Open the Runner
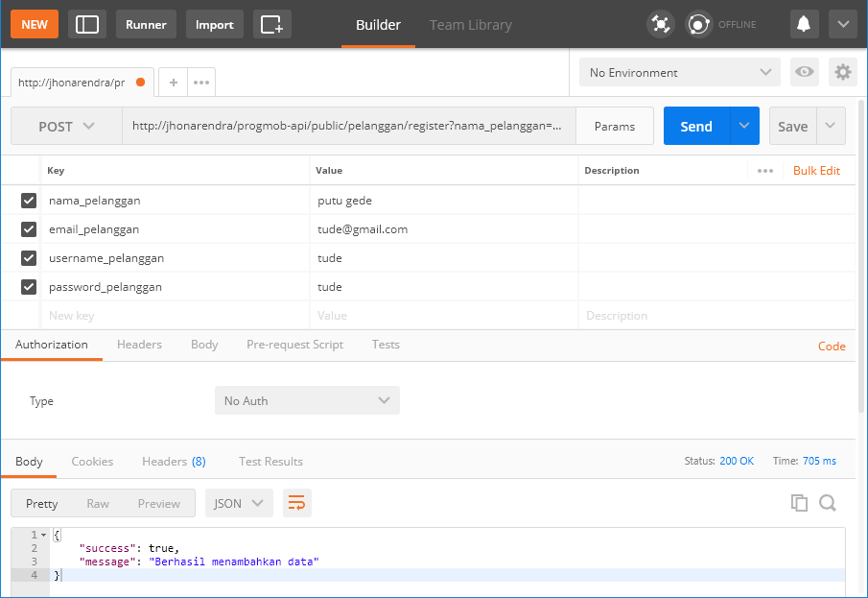The image size is (868, 598). pos(146,24)
